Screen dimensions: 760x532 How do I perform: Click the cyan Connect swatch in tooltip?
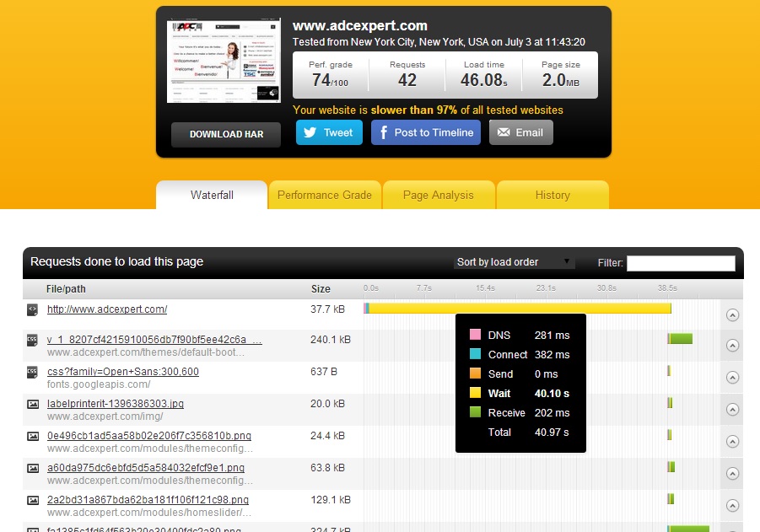coord(475,354)
